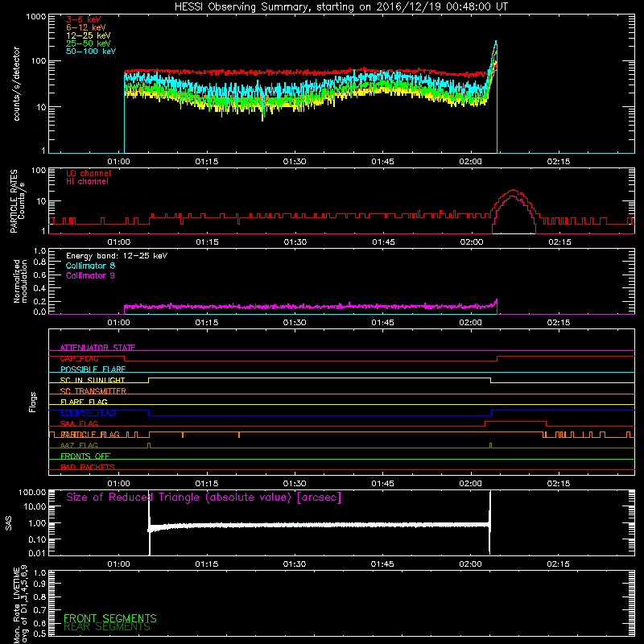Click the Size of Reduced Triangle label
644x644 pixels.
[204, 497]
